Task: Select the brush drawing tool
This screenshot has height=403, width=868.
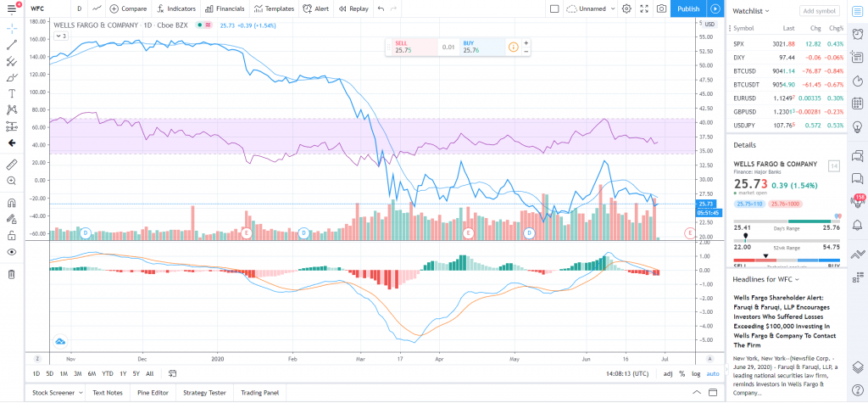Action: (12, 77)
